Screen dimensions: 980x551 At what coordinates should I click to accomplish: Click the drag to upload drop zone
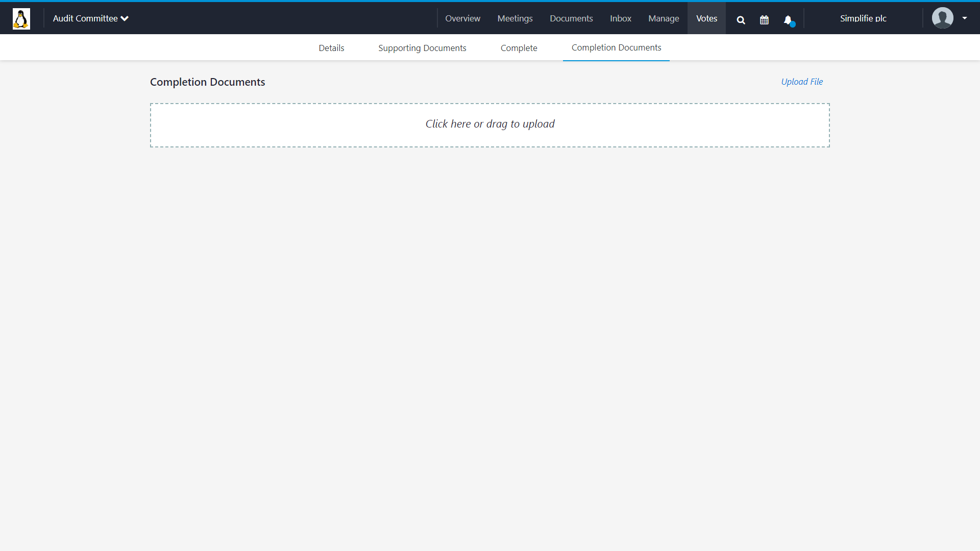tap(490, 125)
